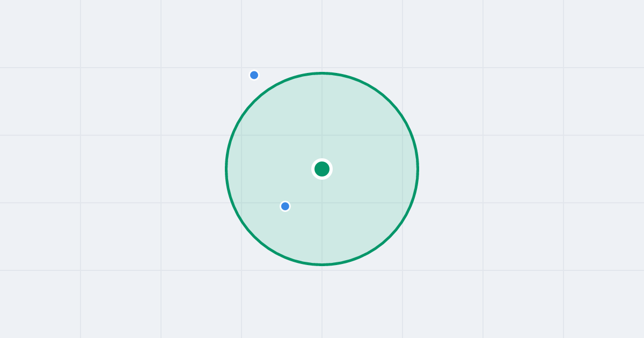Select the green center marker of the circle
Screen dimensions: 644x338
(x=322, y=169)
